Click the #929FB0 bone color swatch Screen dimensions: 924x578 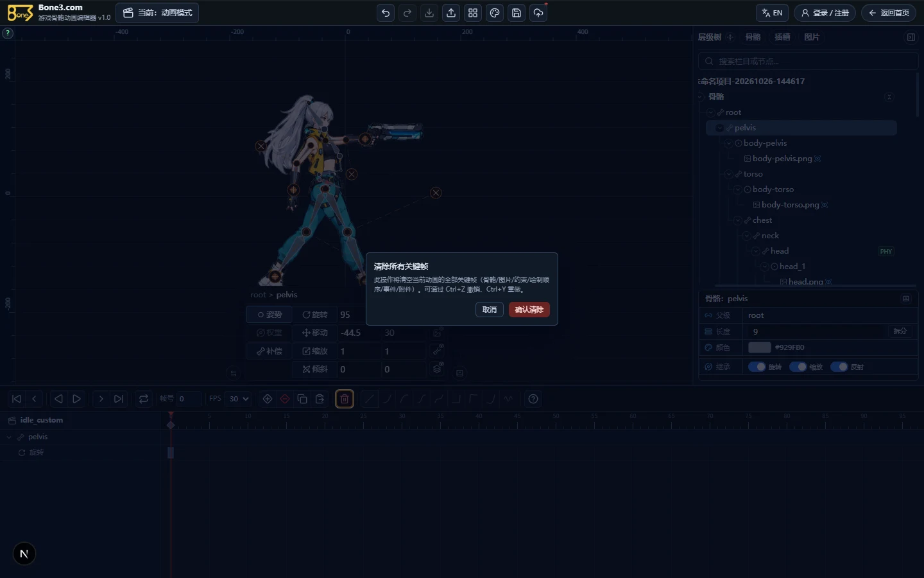pyautogui.click(x=760, y=347)
